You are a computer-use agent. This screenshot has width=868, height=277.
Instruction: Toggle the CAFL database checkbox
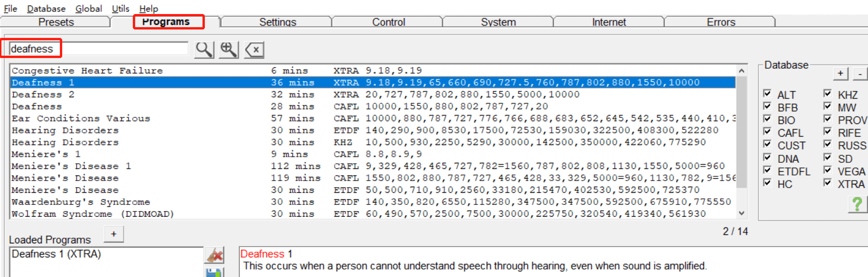(767, 131)
